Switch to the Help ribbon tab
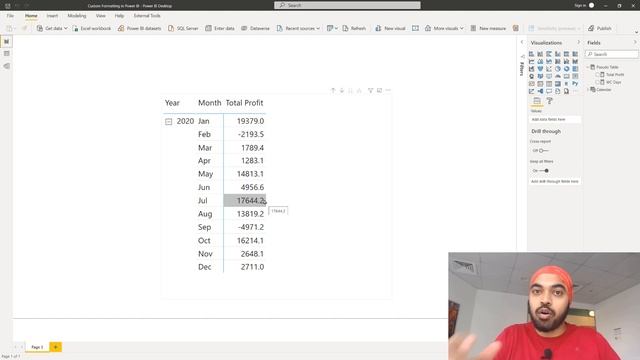 point(119,16)
